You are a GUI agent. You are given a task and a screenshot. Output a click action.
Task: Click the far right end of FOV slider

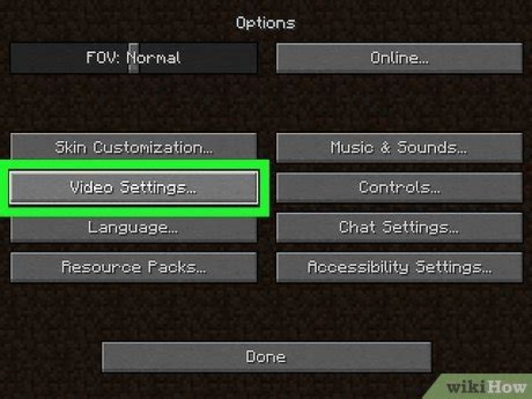(x=253, y=58)
